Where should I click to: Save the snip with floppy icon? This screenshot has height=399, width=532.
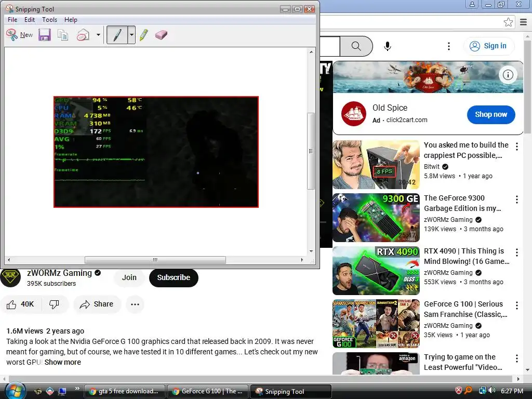pos(45,35)
